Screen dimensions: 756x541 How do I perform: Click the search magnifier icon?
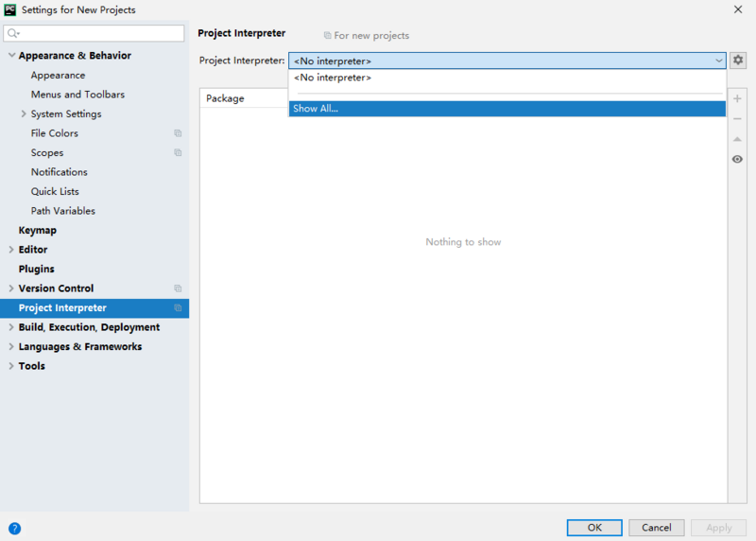tap(13, 33)
